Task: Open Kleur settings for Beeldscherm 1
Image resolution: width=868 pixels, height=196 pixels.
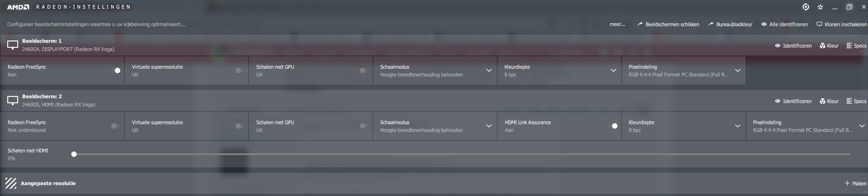Action: click(x=829, y=45)
